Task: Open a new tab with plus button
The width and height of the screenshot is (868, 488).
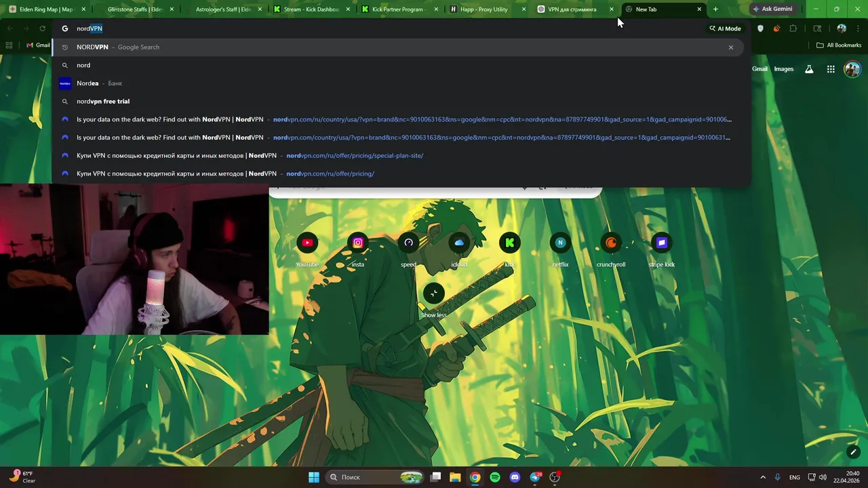Action: 715,9
